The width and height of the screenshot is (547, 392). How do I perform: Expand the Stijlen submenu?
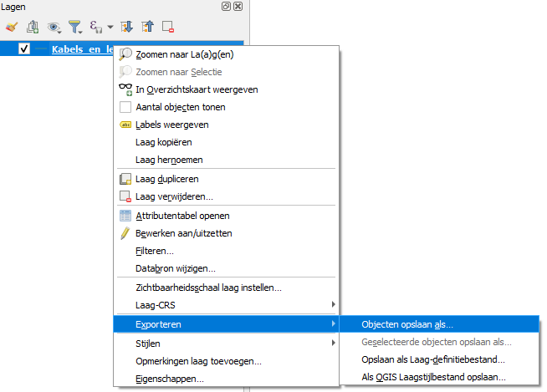(x=226, y=344)
